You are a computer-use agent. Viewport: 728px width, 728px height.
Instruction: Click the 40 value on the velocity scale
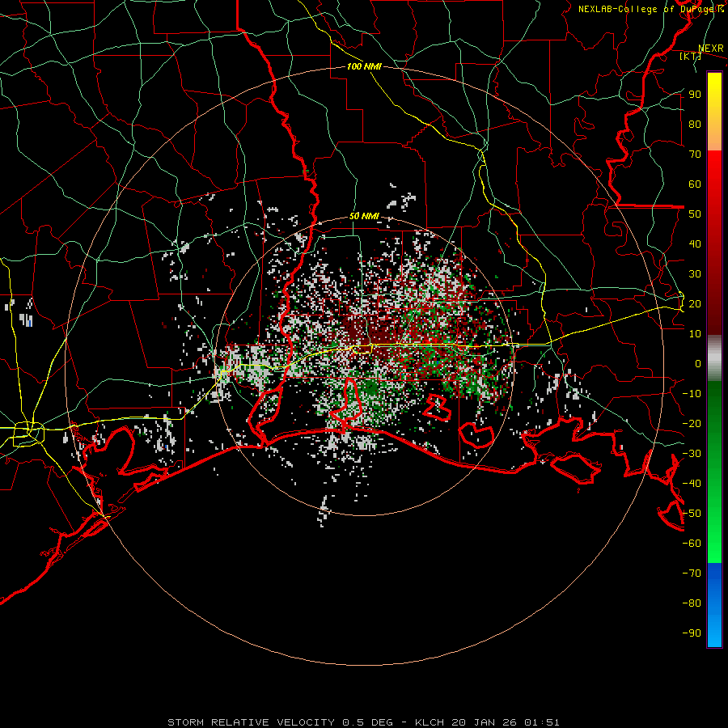(695, 244)
